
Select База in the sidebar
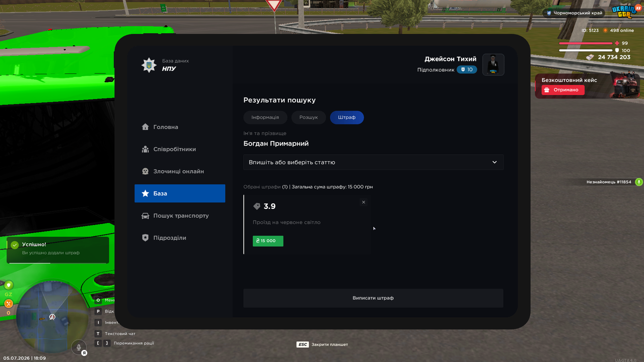point(180,193)
